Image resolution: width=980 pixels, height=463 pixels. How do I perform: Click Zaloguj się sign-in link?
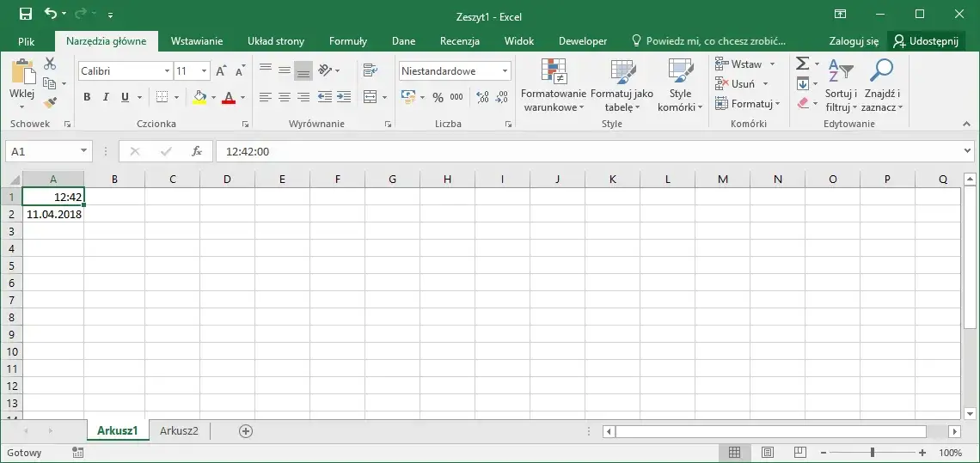click(x=854, y=41)
